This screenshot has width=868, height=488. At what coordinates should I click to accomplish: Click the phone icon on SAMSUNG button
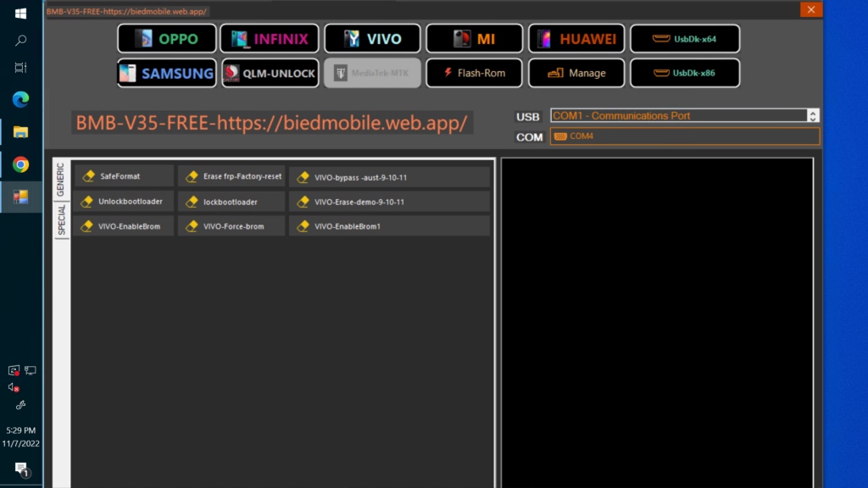(x=128, y=73)
